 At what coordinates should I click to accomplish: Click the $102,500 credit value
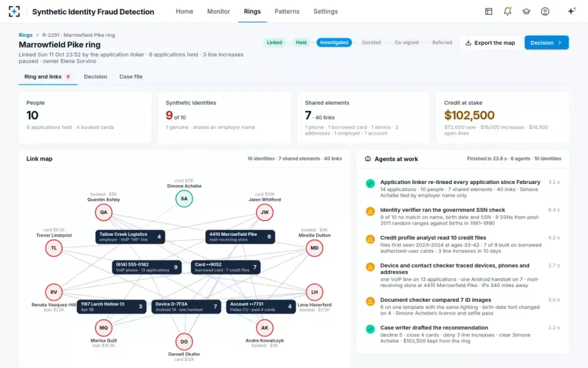(x=469, y=115)
